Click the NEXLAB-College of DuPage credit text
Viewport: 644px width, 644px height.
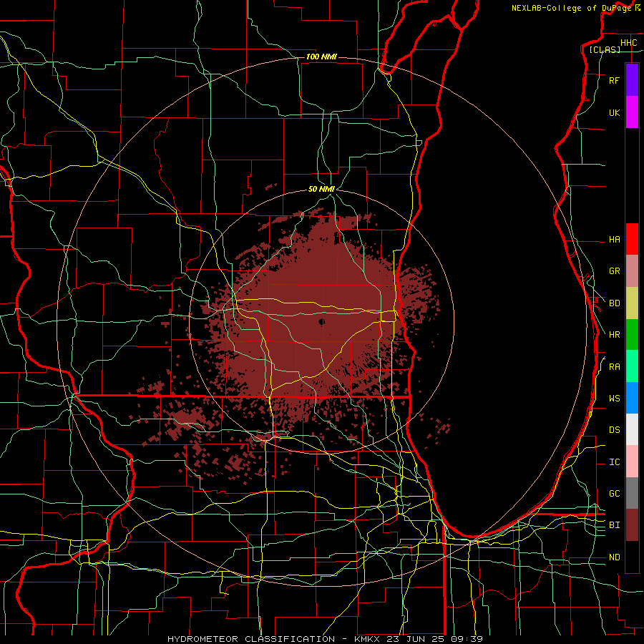pyautogui.click(x=571, y=8)
